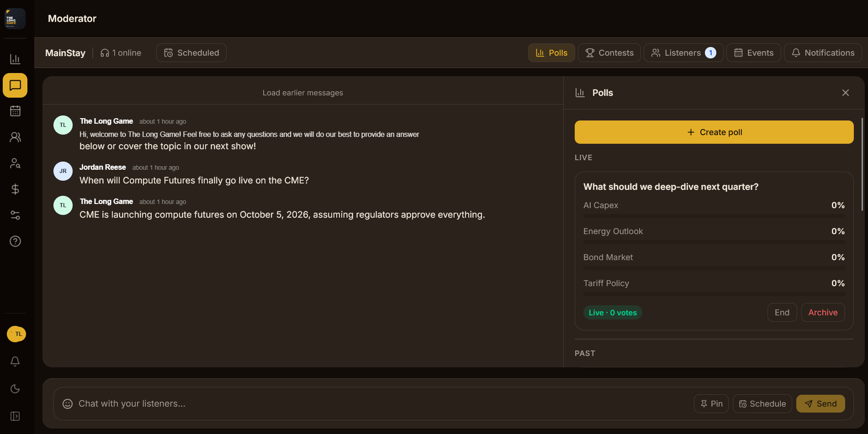Toggle dark mode with the moon icon
The image size is (868, 434).
click(x=15, y=389)
